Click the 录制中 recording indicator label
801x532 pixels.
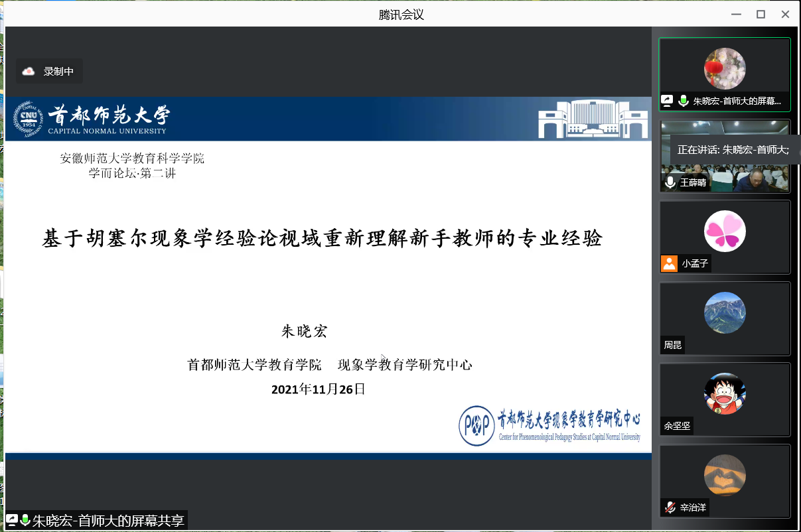(58, 72)
